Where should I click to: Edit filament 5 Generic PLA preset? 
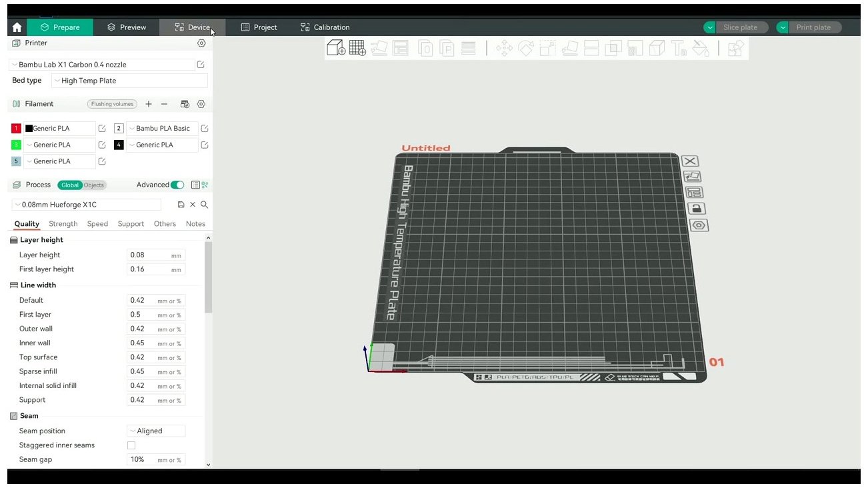click(x=102, y=161)
